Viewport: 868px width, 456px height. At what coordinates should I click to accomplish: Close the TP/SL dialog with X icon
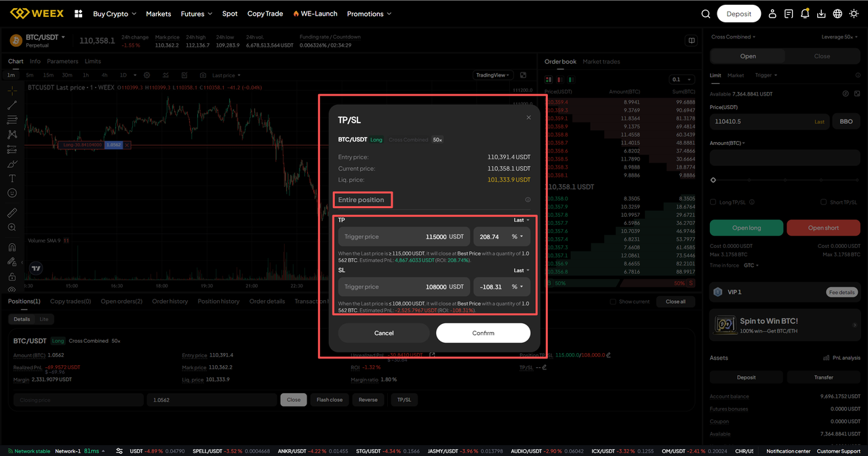point(529,117)
